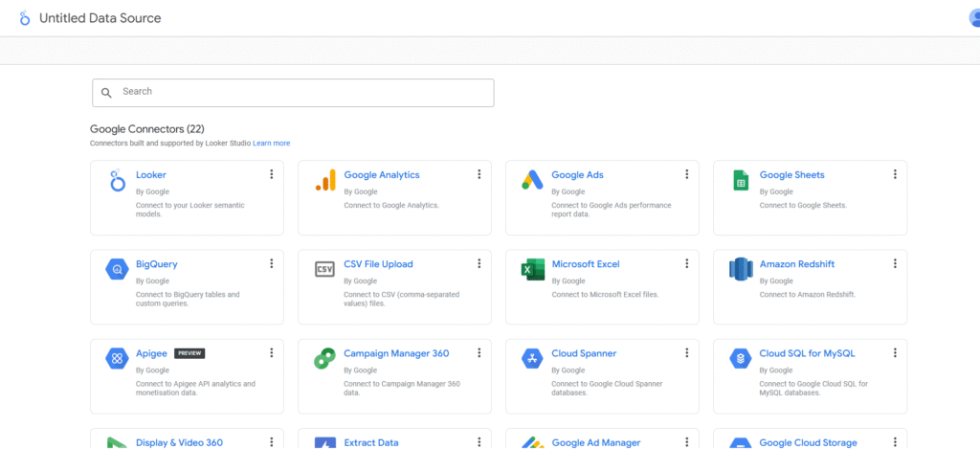This screenshot has width=980, height=449.
Task: Rename the Untitled Data Source title
Action: [100, 19]
